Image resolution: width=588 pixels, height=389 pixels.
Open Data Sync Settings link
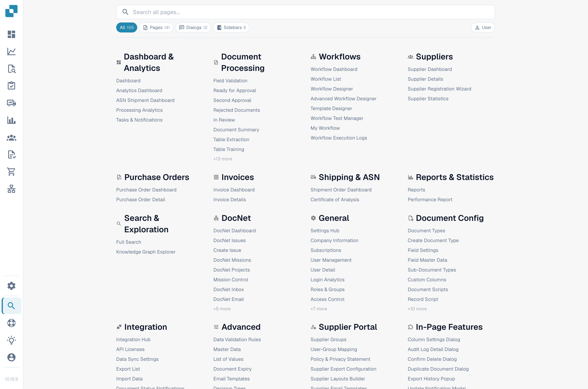[137, 359]
